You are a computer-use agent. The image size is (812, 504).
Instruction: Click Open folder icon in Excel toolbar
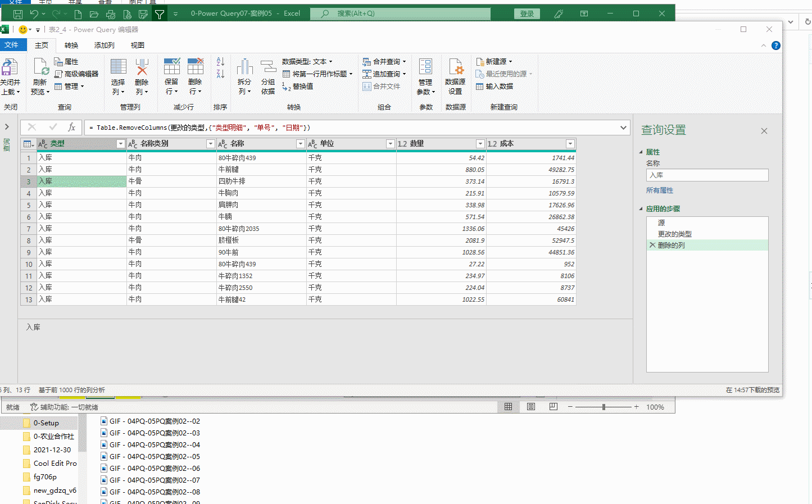click(94, 13)
